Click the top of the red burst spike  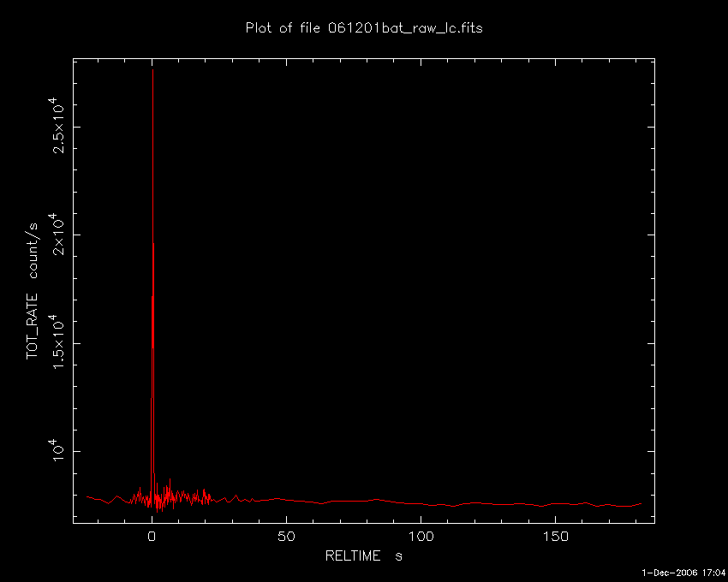[152, 69]
